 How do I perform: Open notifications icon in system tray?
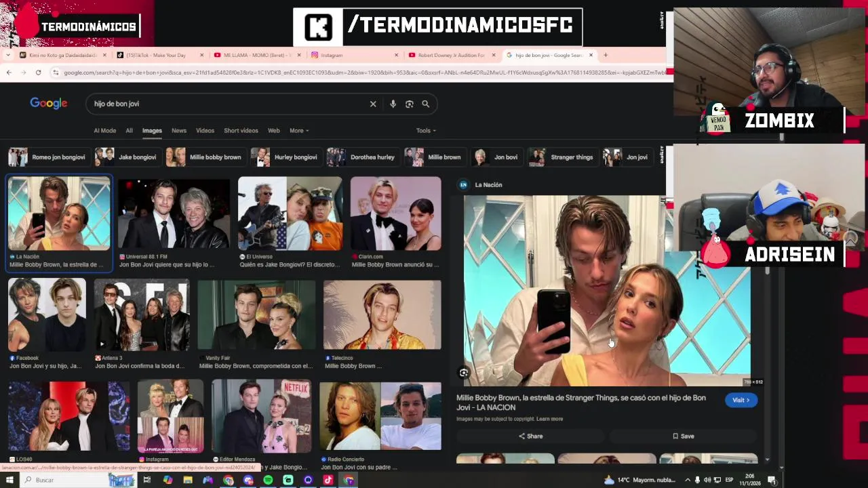[772, 480]
